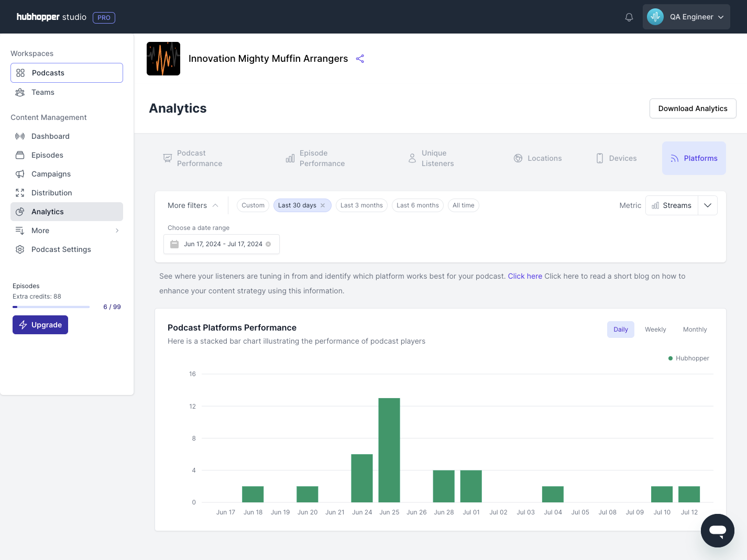Image resolution: width=747 pixels, height=560 pixels.
Task: Open the Campaigns section icon
Action: pos(20,174)
